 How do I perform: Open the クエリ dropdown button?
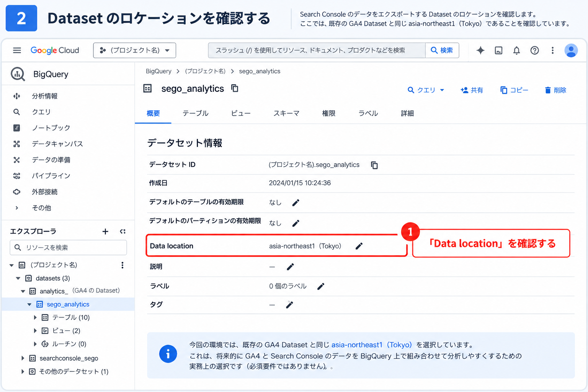coord(426,90)
